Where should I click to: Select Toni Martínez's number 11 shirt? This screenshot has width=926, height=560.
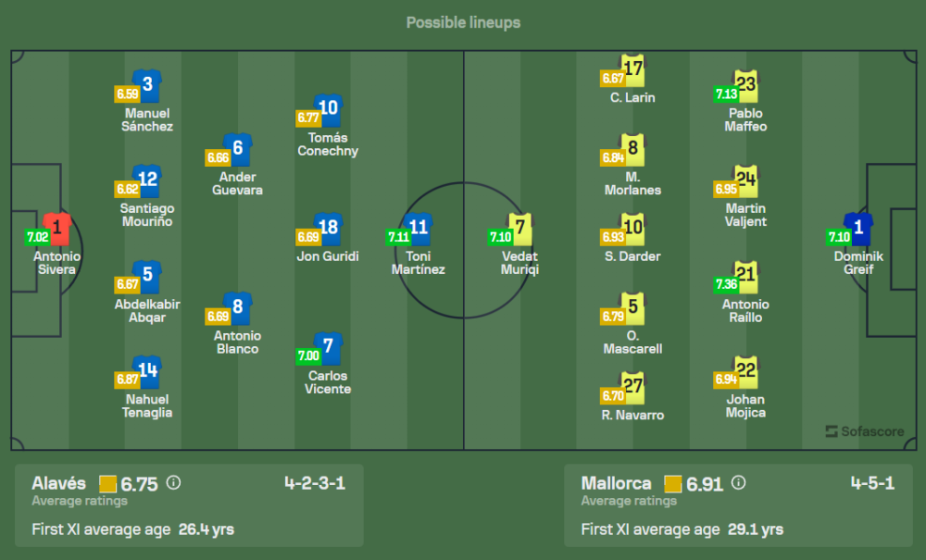click(419, 228)
